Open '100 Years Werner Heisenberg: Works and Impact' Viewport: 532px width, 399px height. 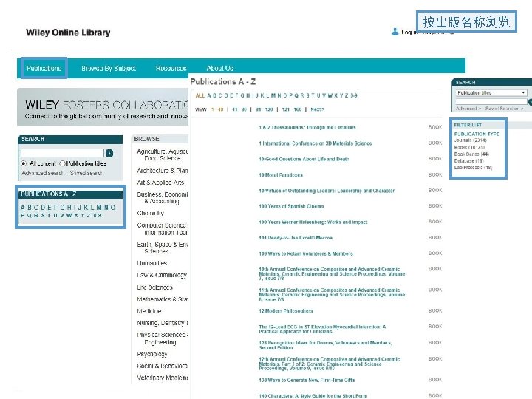click(313, 222)
